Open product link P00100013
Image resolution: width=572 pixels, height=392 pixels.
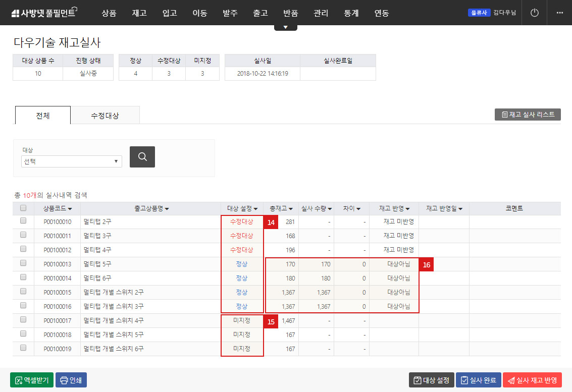pos(57,264)
